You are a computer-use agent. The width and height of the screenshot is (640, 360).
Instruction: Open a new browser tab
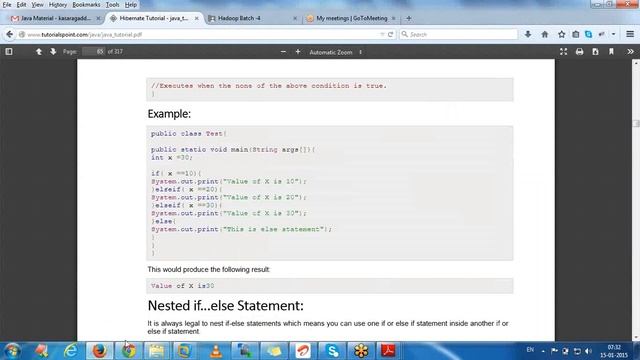pos(409,18)
